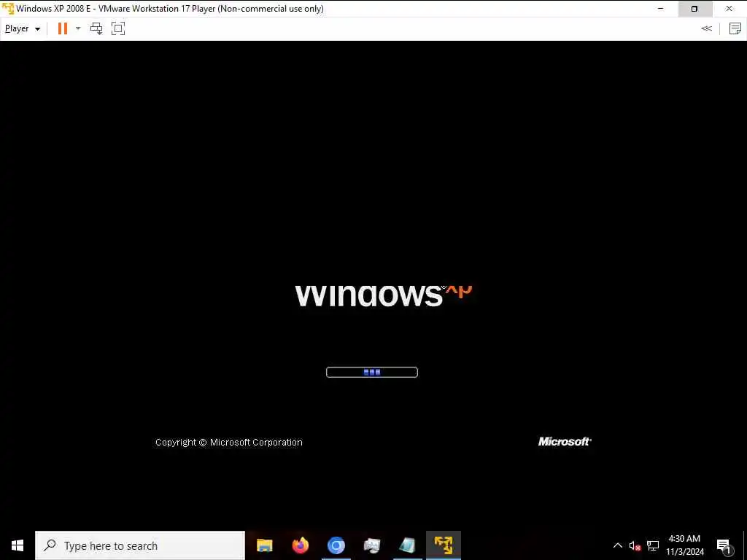Expand the power options dropdown arrow

(x=78, y=28)
